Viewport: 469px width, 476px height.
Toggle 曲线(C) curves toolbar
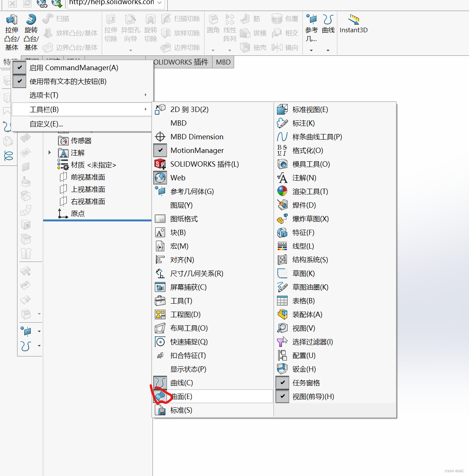pyautogui.click(x=212, y=383)
